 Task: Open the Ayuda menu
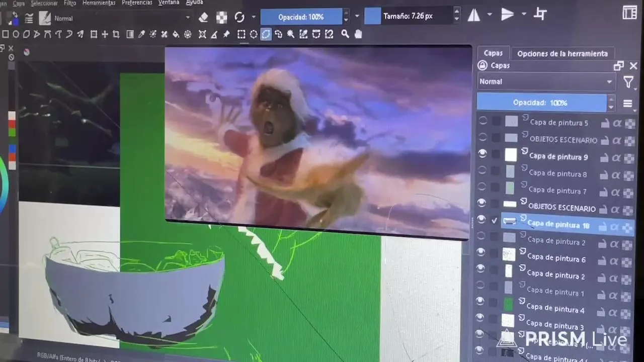[194, 3]
